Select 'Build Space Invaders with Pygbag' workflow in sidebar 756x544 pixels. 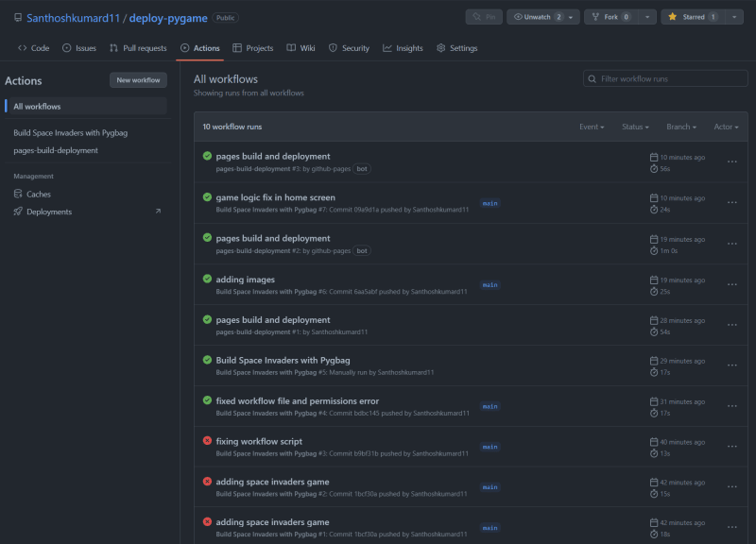70,132
